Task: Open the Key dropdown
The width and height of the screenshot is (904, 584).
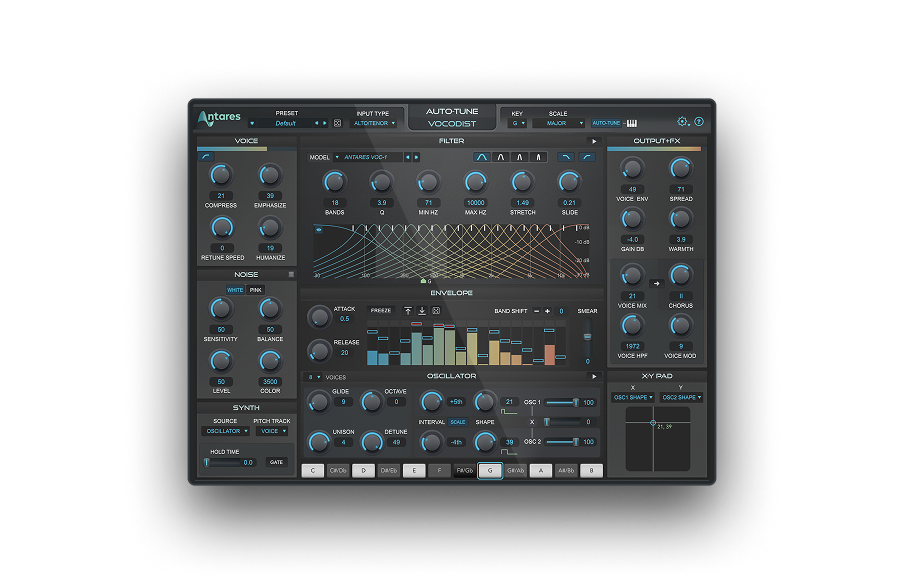Action: coord(517,123)
